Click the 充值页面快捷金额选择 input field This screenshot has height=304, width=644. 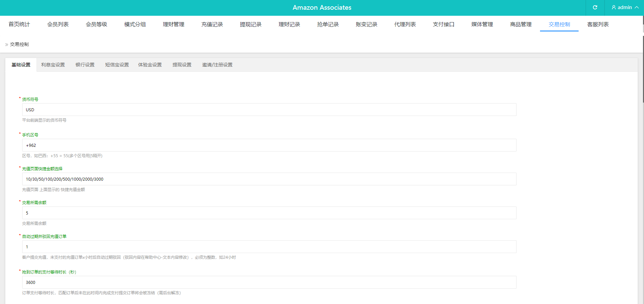click(269, 179)
